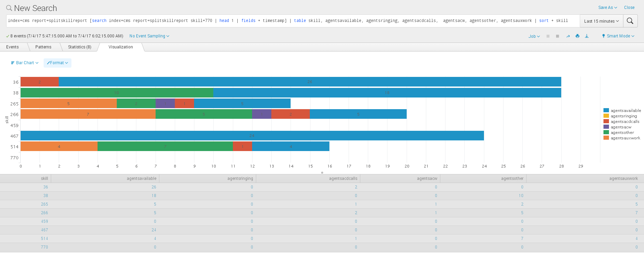Open the Last 15 minutes time picker

601,21
